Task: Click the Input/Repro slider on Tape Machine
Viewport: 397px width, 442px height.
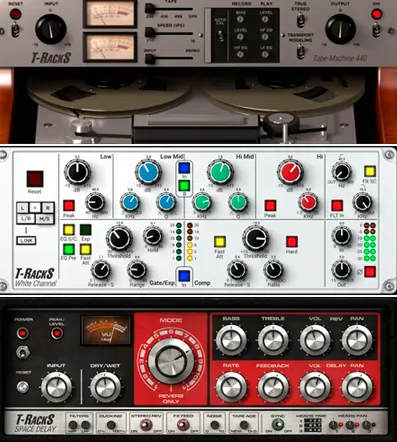Action: [x=150, y=59]
